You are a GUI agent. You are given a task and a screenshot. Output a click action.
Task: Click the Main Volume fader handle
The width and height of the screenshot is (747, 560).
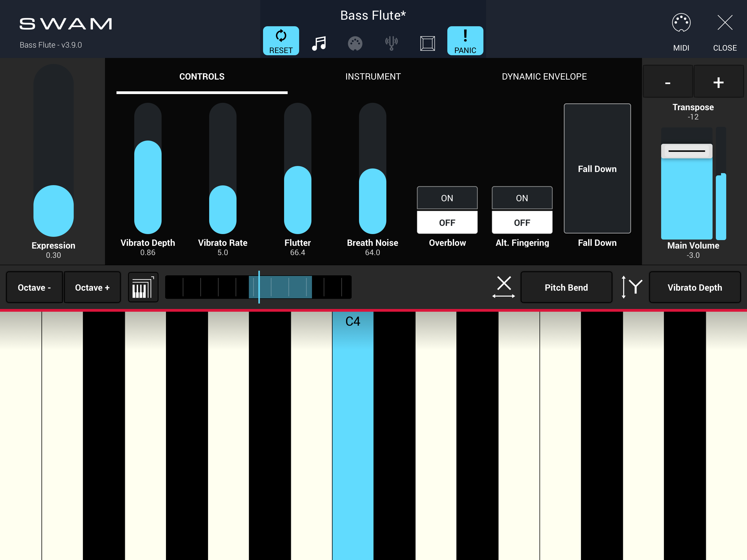coord(687,151)
